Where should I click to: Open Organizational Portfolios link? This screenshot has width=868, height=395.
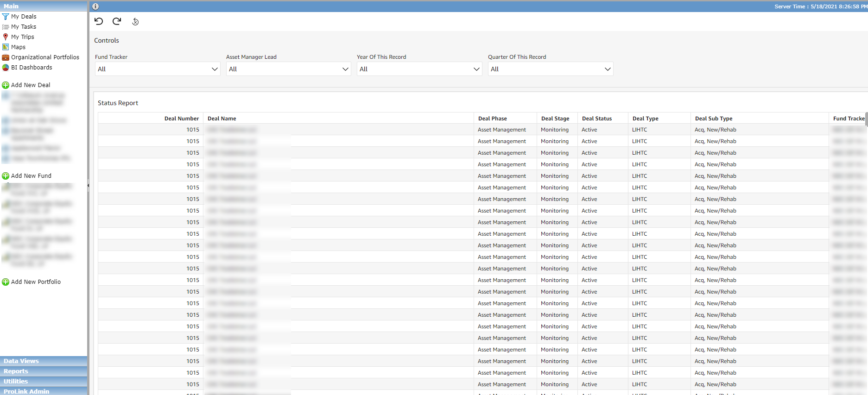pyautogui.click(x=45, y=57)
